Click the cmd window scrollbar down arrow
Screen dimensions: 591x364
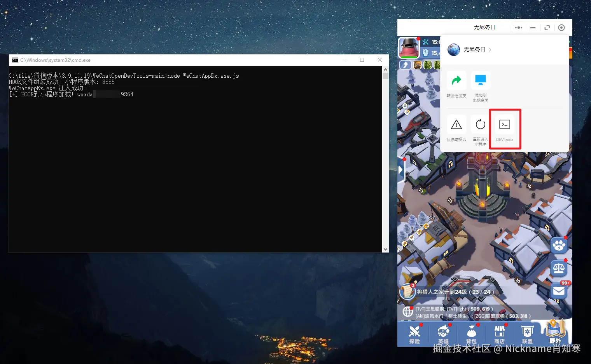[385, 249]
